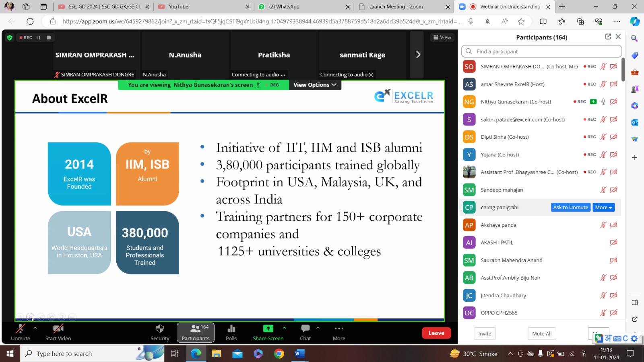
Task: Expand Chat options caret
Action: click(x=318, y=328)
